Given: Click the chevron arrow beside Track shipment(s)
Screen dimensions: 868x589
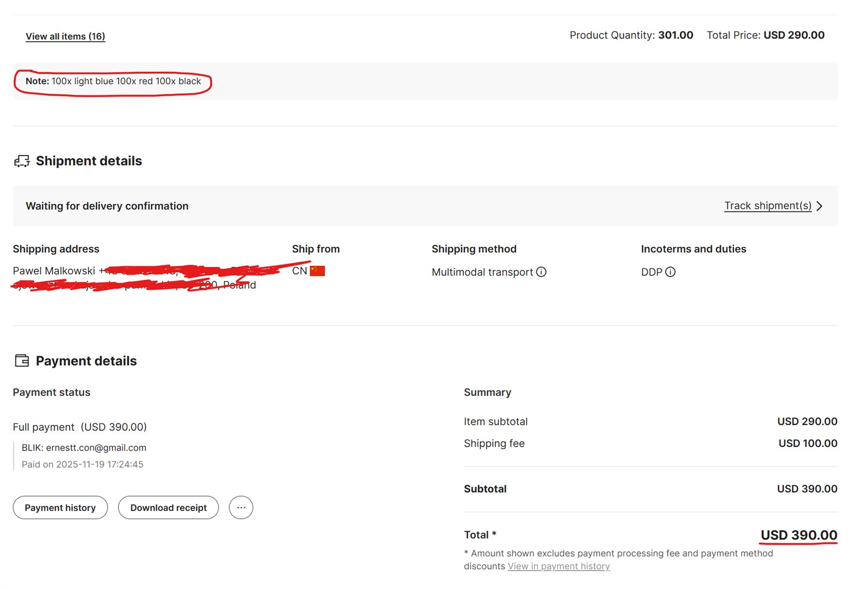Looking at the screenshot, I should (819, 206).
